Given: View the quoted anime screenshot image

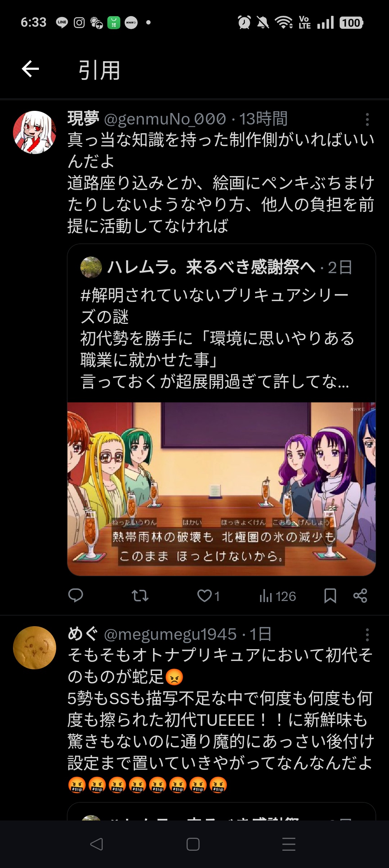Looking at the screenshot, I should 222,489.
